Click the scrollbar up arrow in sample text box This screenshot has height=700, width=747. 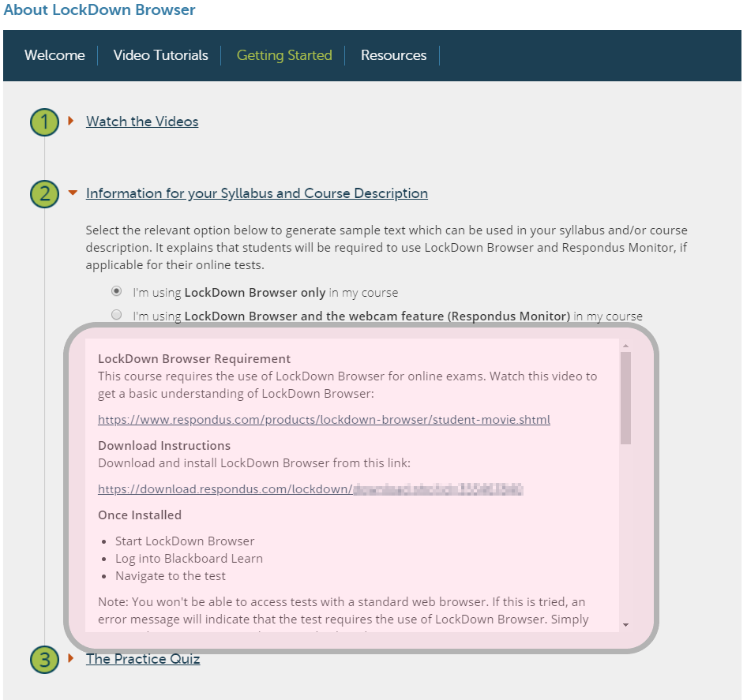pyautogui.click(x=625, y=345)
